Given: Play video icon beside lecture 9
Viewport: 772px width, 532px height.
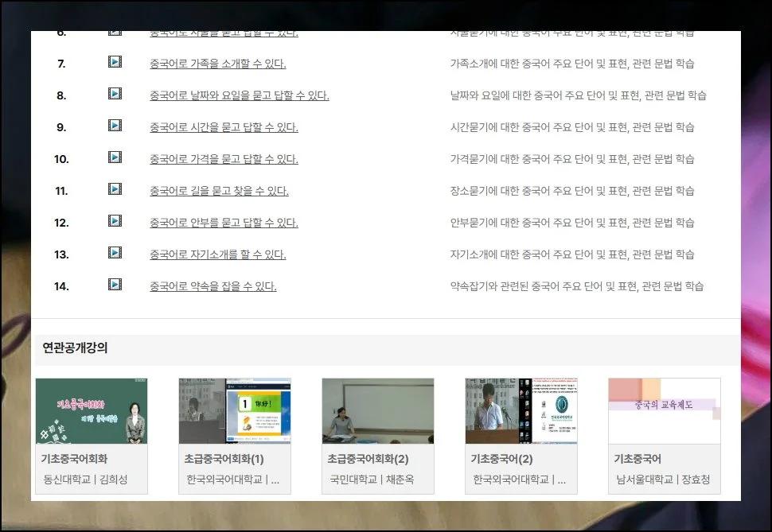Looking at the screenshot, I should (x=115, y=126).
